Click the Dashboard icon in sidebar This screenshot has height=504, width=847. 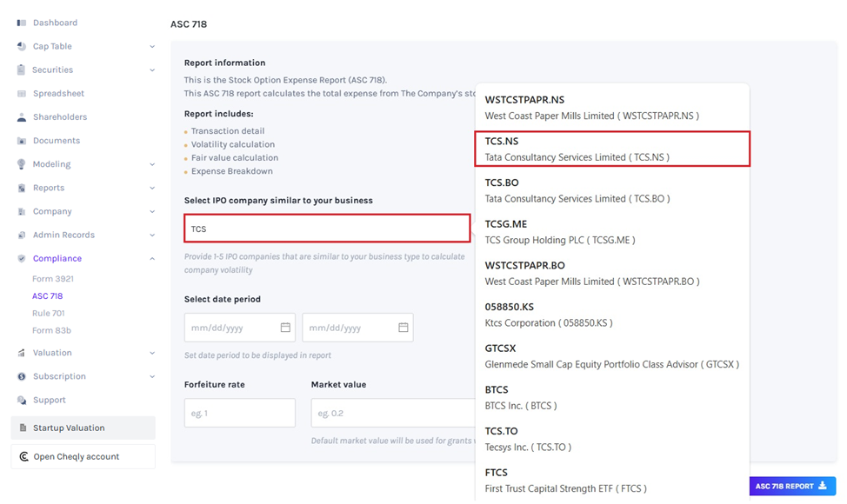[x=22, y=23]
